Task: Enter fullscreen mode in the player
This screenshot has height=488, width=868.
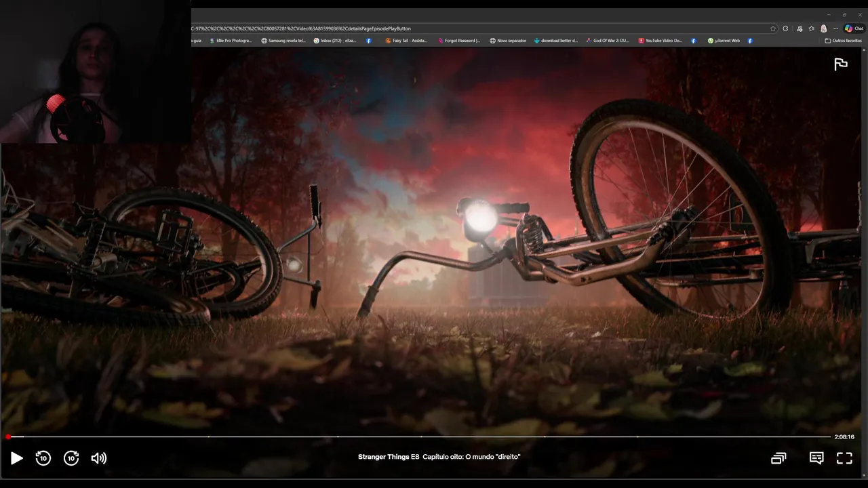Action: coord(844,458)
